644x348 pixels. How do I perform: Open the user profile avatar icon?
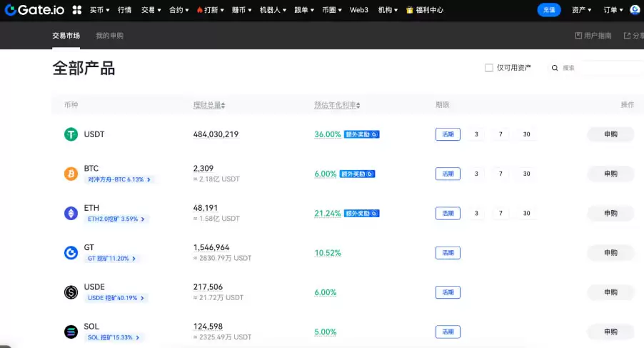(635, 10)
